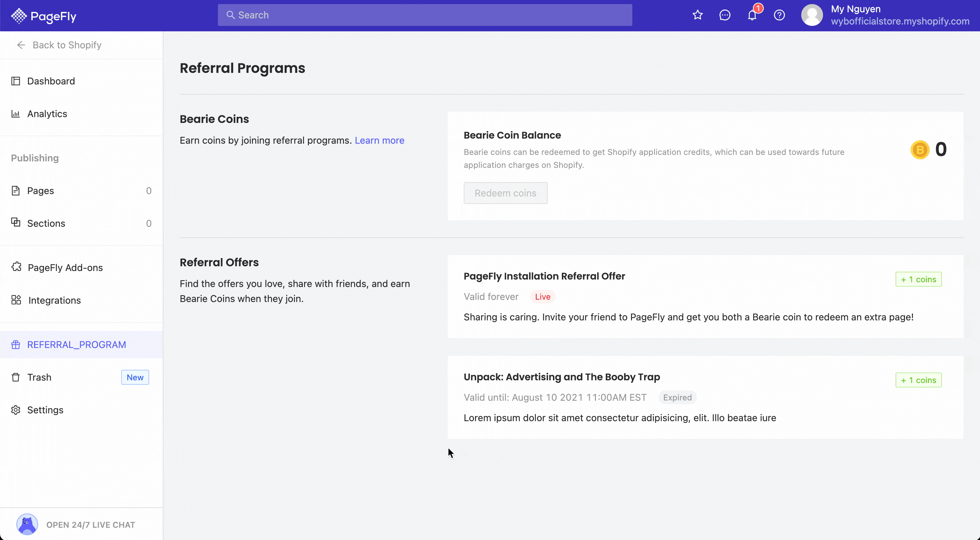The image size is (980, 540).
Task: Click the Redeem coins button
Action: pos(505,193)
